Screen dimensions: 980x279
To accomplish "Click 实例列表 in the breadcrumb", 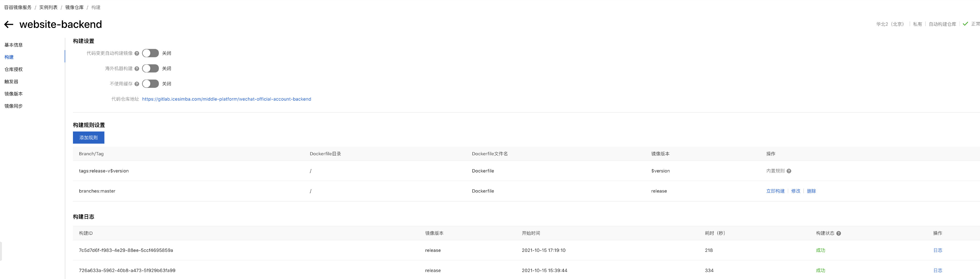I will point(48,7).
